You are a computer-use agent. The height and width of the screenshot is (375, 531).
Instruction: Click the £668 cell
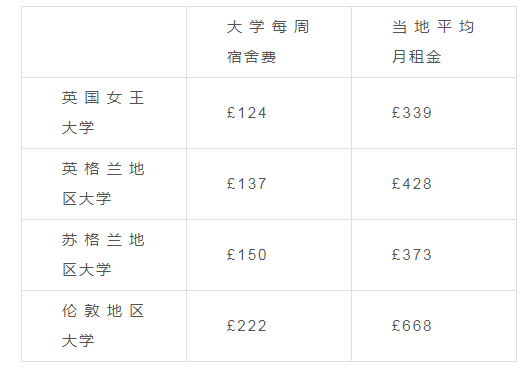coord(412,326)
